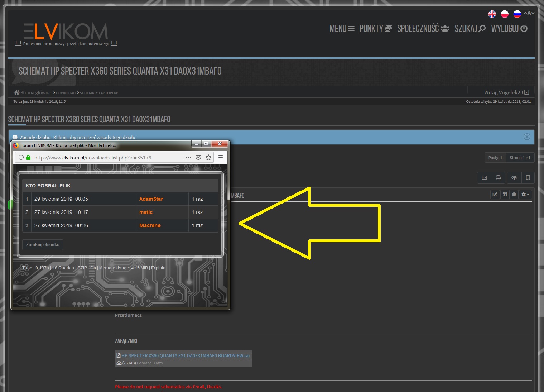Viewport: 544px width, 392px height.
Task: Click the Posty: 1 counter
Action: point(495,158)
